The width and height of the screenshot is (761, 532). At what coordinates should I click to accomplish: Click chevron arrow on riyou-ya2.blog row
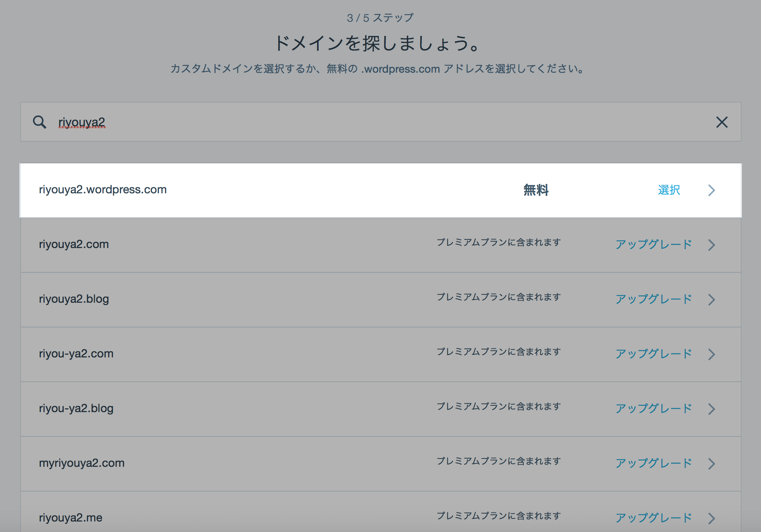pos(712,409)
